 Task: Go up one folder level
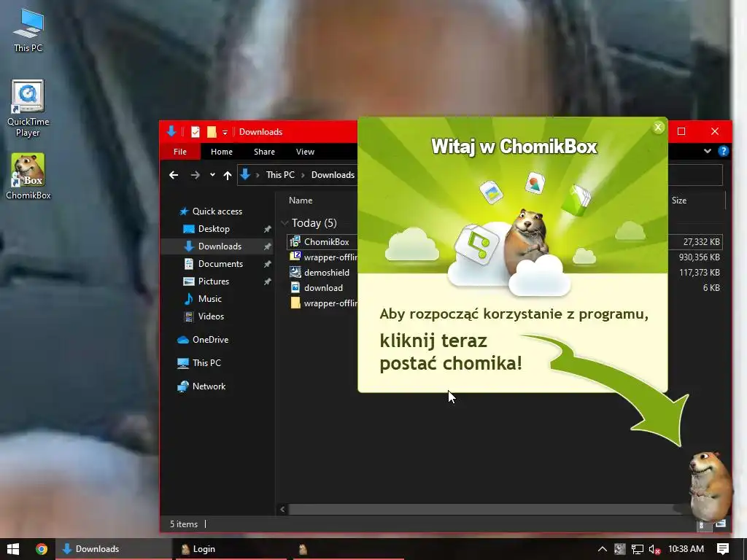pos(228,175)
